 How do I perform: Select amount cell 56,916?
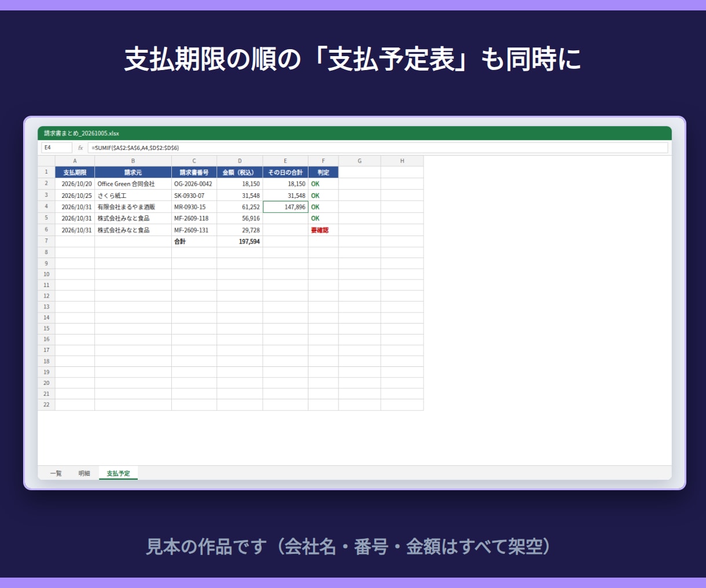coord(240,218)
